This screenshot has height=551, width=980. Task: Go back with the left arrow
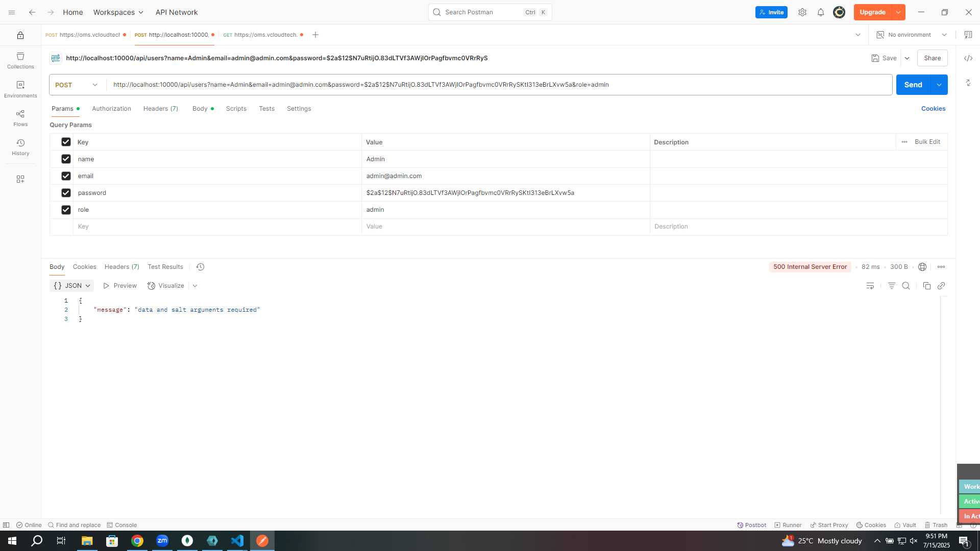32,12
